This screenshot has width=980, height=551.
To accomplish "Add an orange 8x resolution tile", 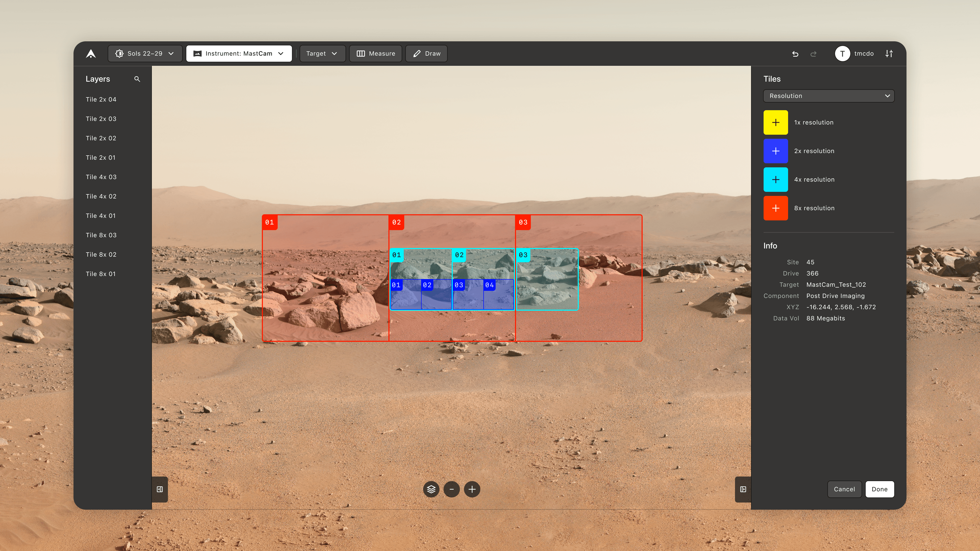I will click(x=775, y=208).
